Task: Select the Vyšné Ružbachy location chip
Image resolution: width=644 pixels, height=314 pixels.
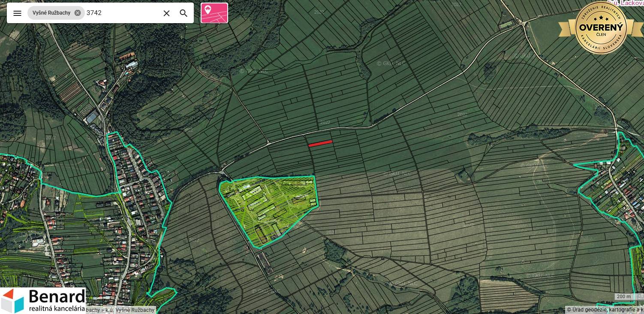Action: click(x=51, y=13)
